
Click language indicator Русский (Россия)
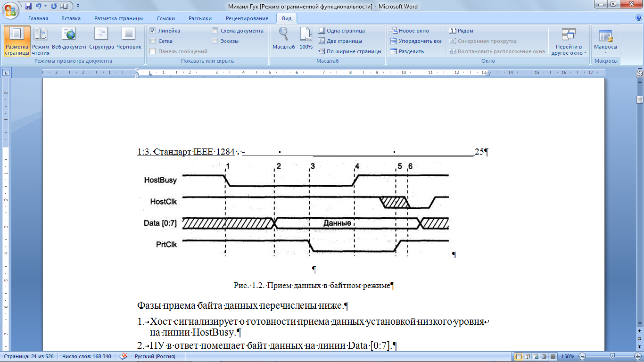point(155,356)
